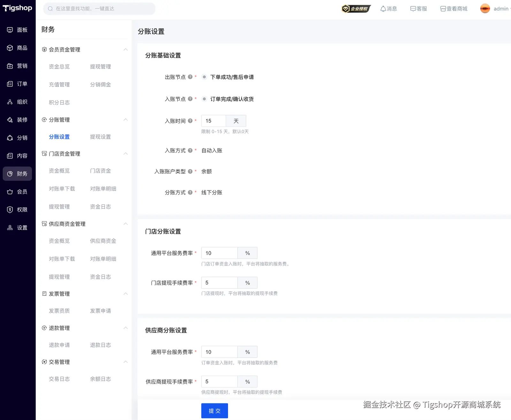Open 设置 in the sidebar
The image size is (511, 420).
(x=17, y=228)
